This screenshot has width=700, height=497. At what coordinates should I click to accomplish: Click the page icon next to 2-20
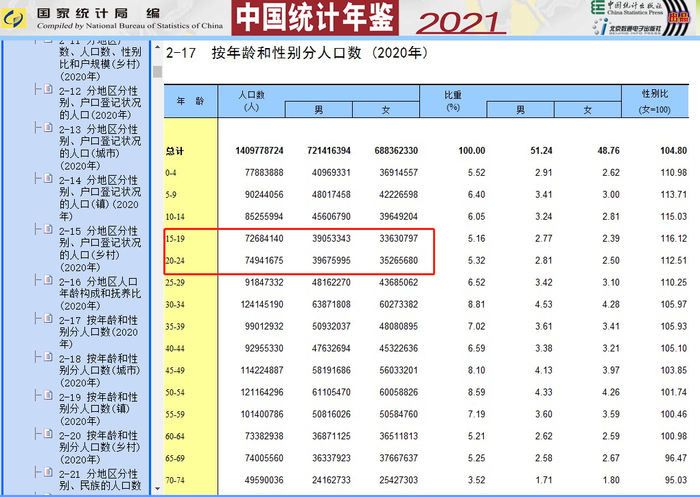point(47,436)
